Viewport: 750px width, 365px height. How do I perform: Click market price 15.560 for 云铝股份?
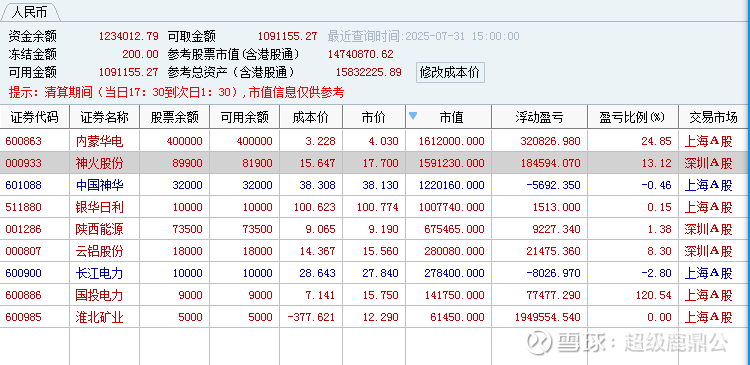(380, 251)
